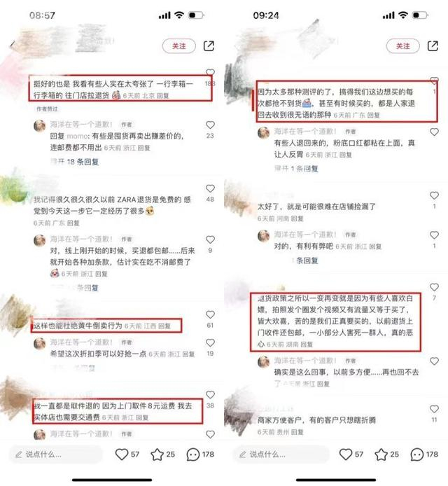This screenshot has width=448, height=486.
Task: Expand 展开 1 条回复 under the right top comment
Action: (x=296, y=169)
